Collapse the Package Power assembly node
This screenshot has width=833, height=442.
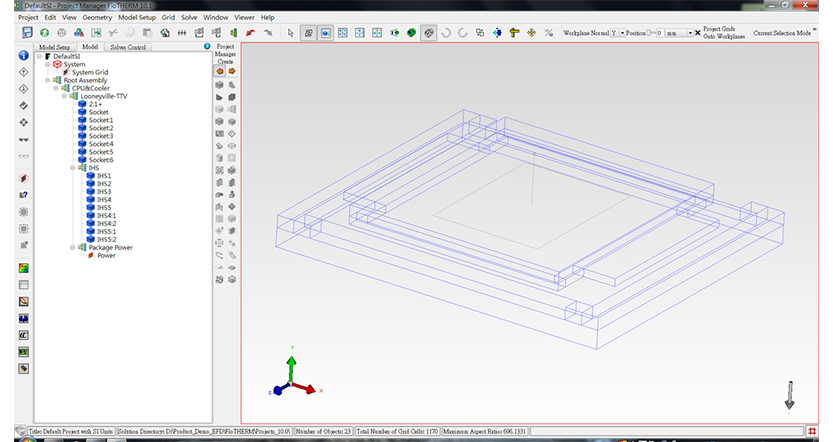click(x=73, y=248)
